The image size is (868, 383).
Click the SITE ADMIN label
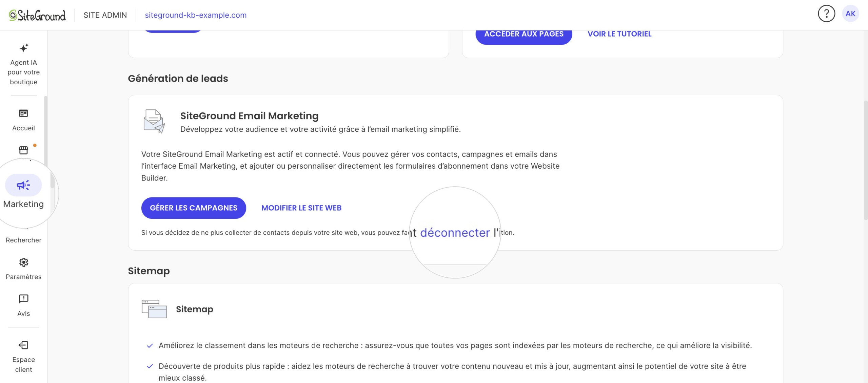pyautogui.click(x=105, y=15)
